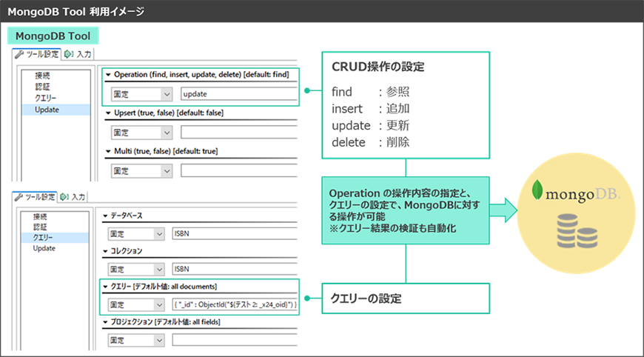Viewport: 644px width, 357px height.
Task: Collapse the クエリー default all documents section
Action: click(105, 287)
